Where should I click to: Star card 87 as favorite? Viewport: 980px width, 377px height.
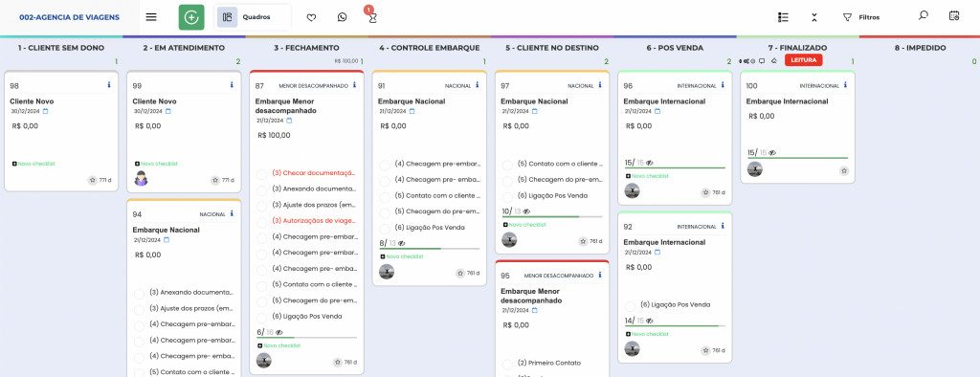(338, 362)
